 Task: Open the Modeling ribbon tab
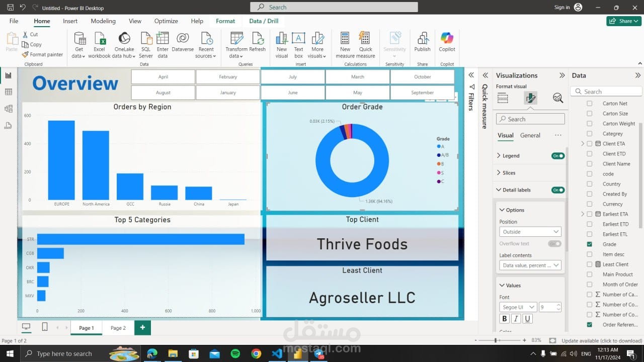103,21
